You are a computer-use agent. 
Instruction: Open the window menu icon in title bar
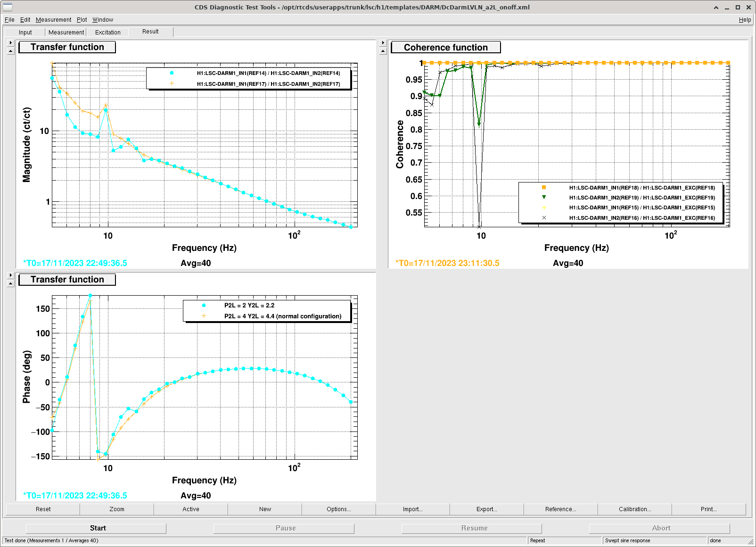8,7
